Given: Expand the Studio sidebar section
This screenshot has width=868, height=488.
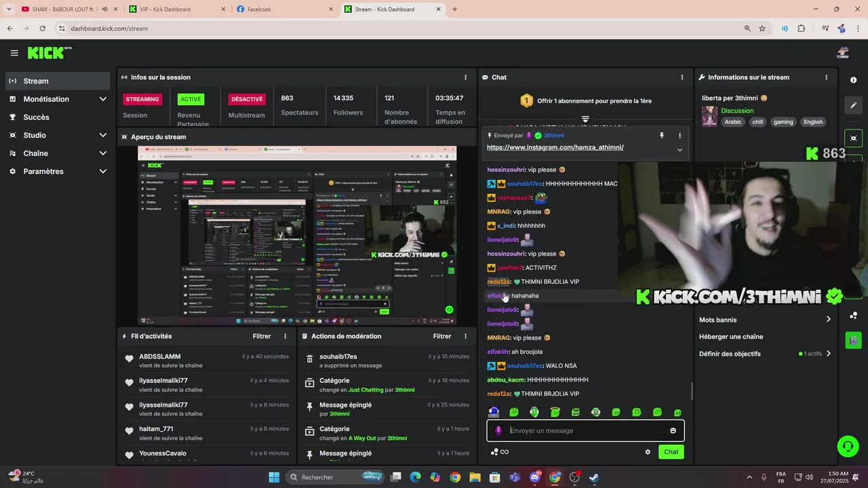Looking at the screenshot, I should 103,136.
